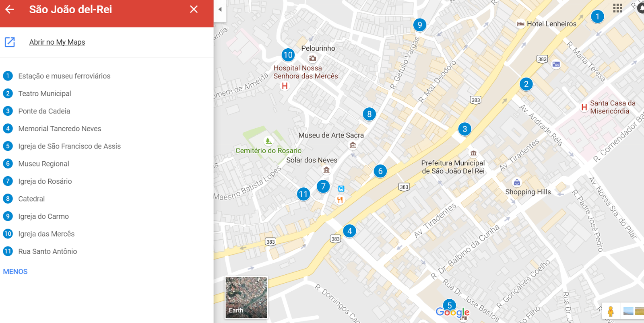The height and width of the screenshot is (323, 644).
Task: Click the restaurant fork-and-knife icon
Action: 340,200
